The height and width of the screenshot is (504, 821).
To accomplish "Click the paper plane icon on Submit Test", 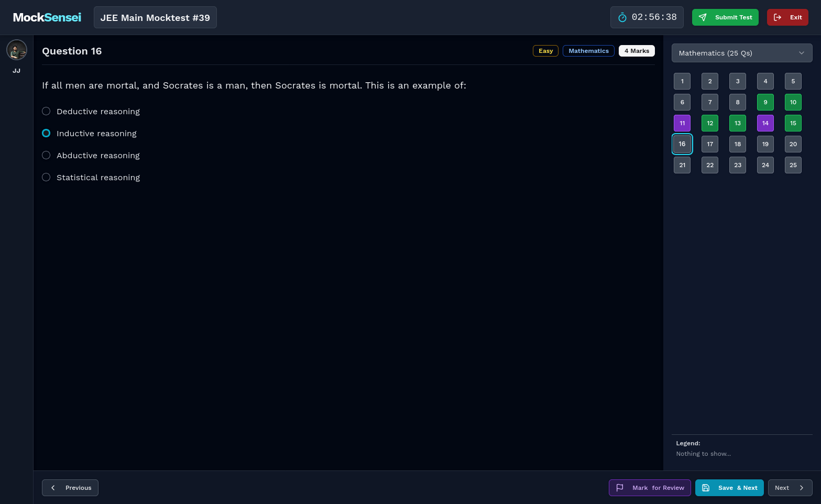I will click(x=703, y=17).
